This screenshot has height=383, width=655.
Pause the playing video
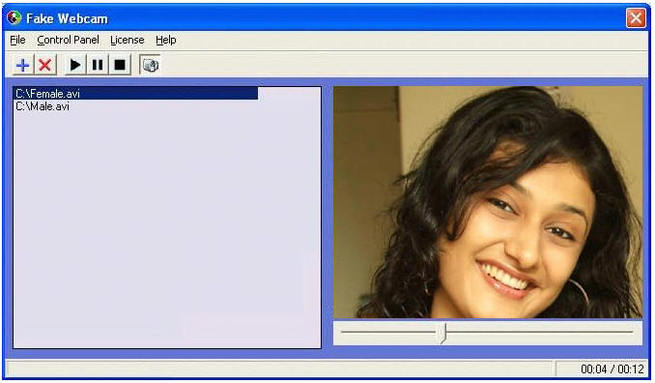point(98,65)
